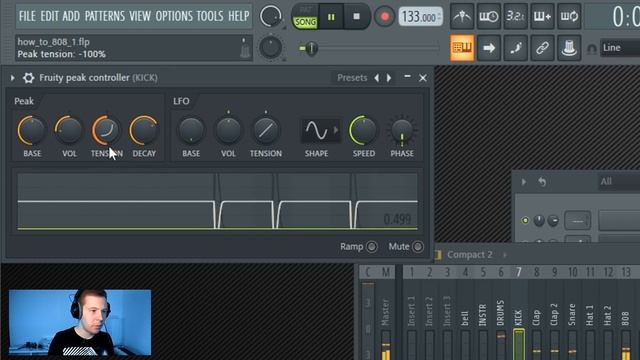Click the LFO TENSION knob
640x360 pixels.
(266, 131)
